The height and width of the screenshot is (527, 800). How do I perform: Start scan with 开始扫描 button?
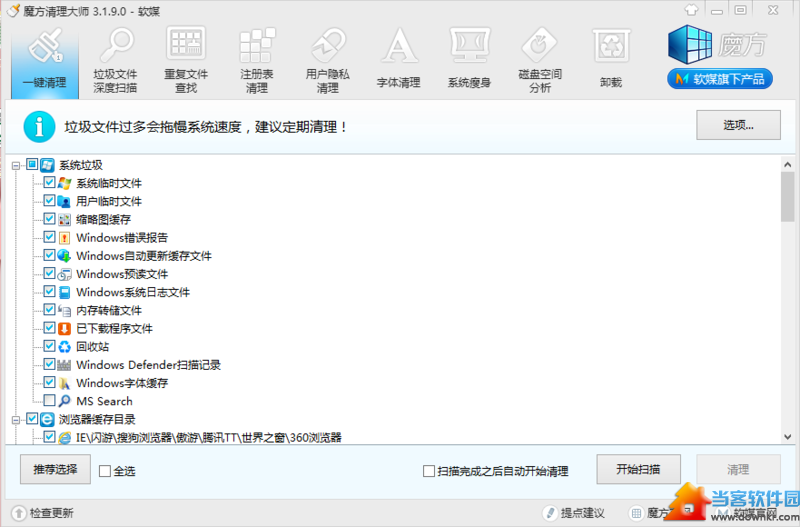tap(638, 469)
